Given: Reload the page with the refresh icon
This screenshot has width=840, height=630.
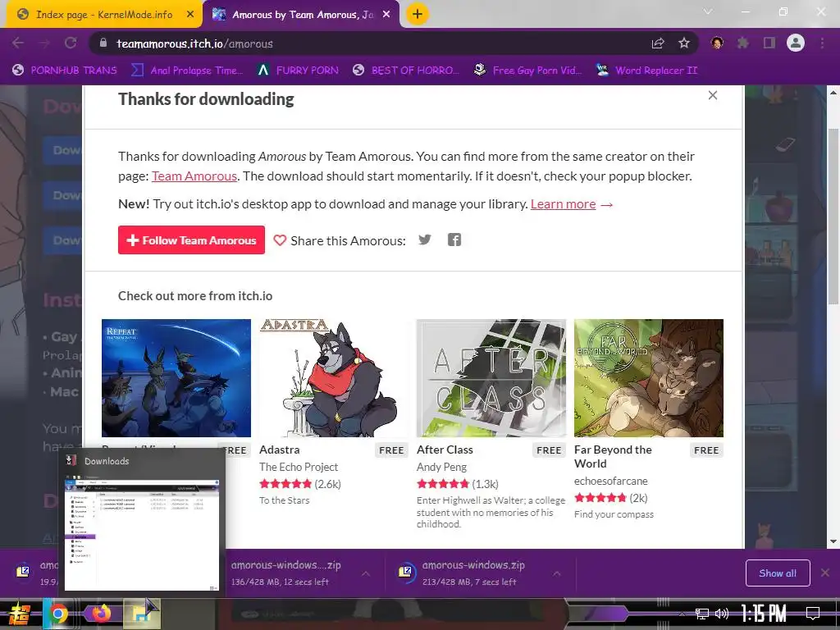Looking at the screenshot, I should 71,43.
